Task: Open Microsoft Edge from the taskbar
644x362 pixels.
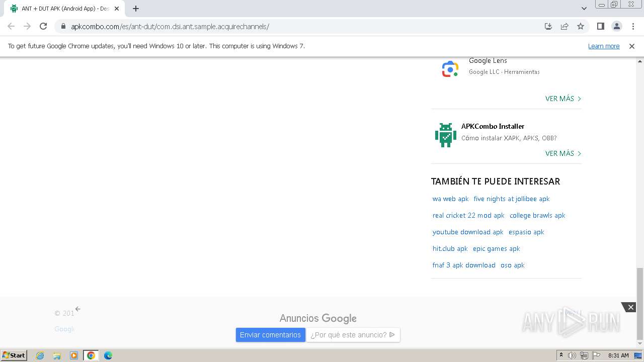Action: pyautogui.click(x=108, y=355)
